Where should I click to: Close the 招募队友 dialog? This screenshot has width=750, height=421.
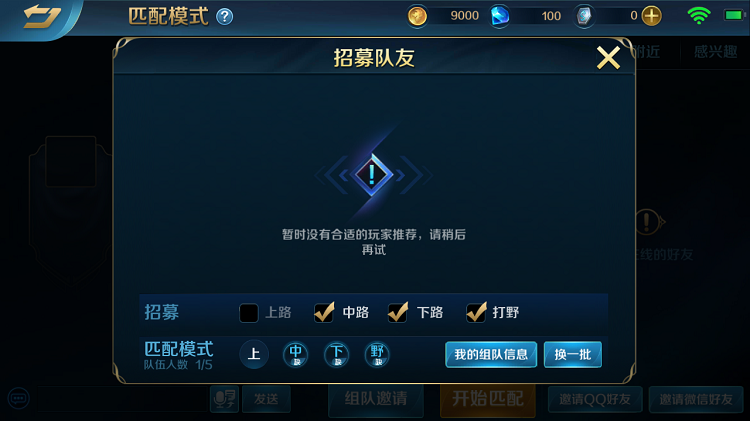pyautogui.click(x=608, y=58)
